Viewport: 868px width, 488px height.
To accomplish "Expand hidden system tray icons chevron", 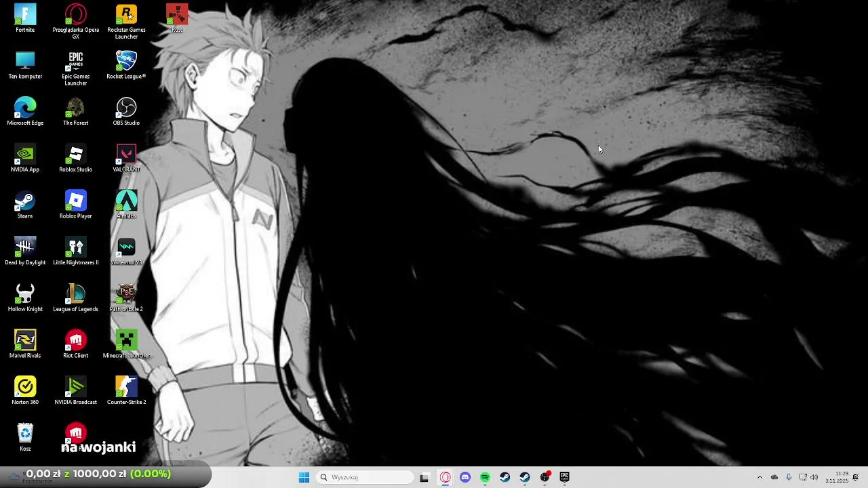I will coord(759,477).
